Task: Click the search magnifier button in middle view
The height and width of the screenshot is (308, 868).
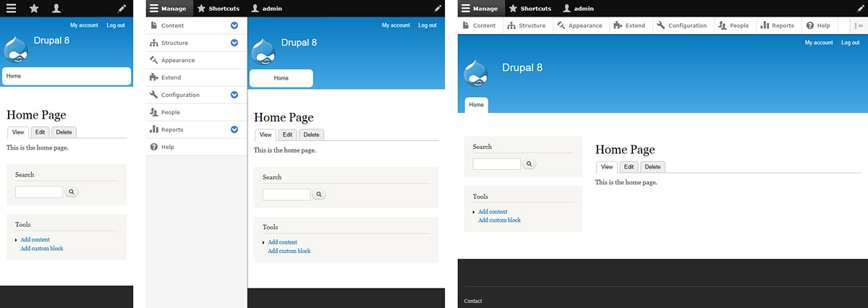Action: point(320,195)
